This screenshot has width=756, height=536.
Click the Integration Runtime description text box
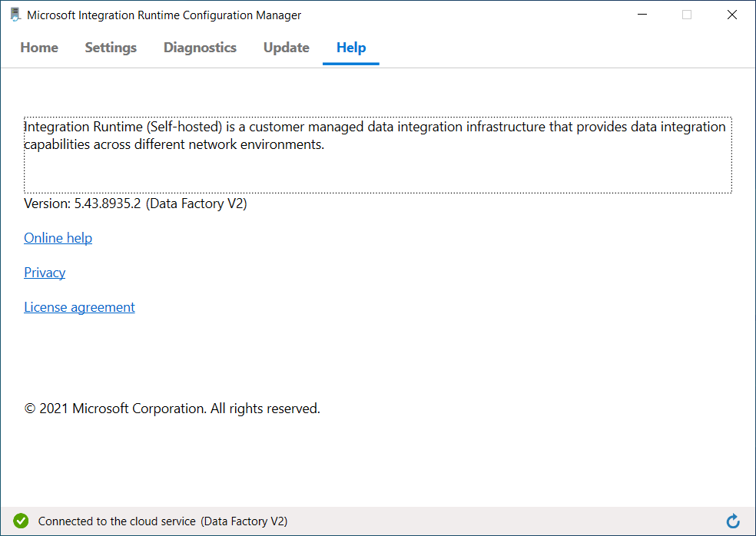(x=378, y=154)
